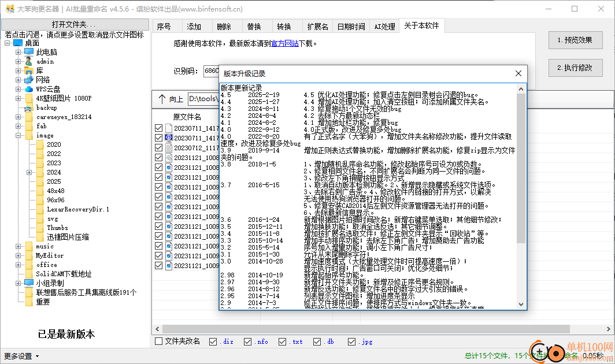Toggle the .txt extension checkbox
The width and height of the screenshot is (615, 364).
coord(283,341)
